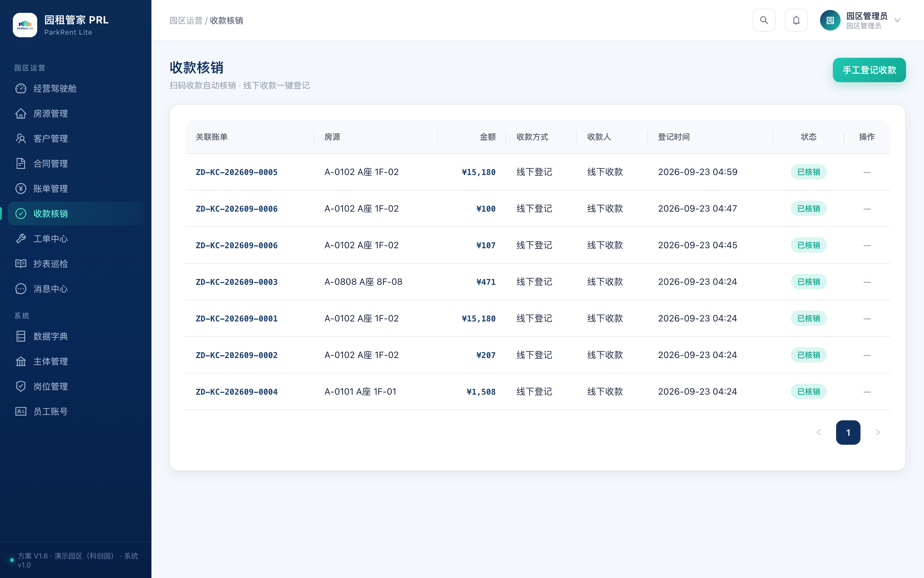Open bill link ZD-KC-202609-0002
The image size is (924, 578).
[x=237, y=355]
